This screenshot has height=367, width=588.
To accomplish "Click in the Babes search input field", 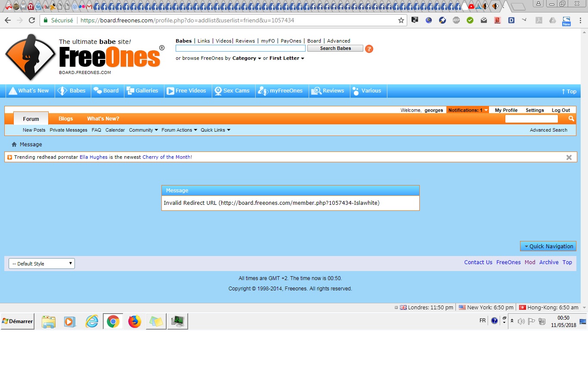I will coord(241,48).
